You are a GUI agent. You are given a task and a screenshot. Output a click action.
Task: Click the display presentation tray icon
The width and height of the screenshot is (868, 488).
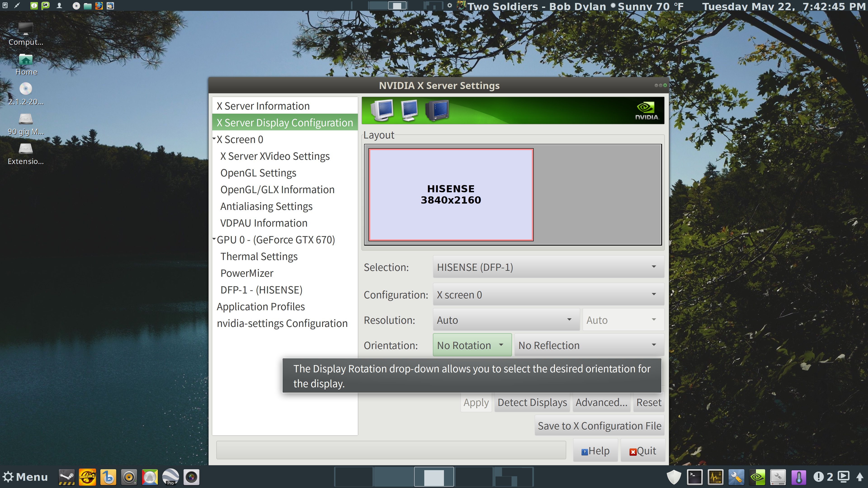(x=843, y=476)
